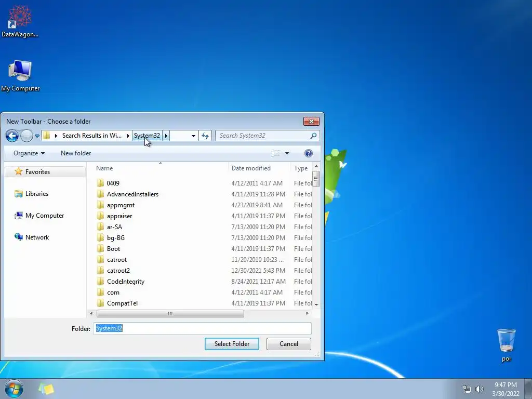
Task: Click the New folder button
Action: point(76,153)
